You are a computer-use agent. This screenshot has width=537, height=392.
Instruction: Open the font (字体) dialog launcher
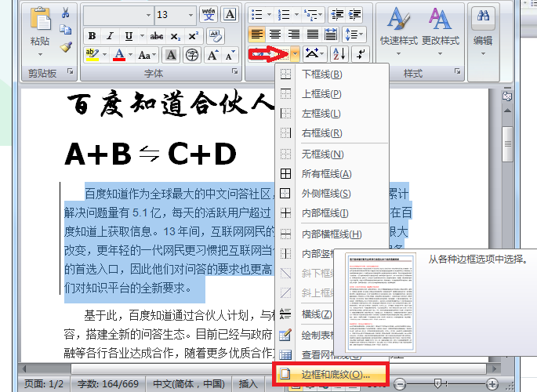[235, 71]
